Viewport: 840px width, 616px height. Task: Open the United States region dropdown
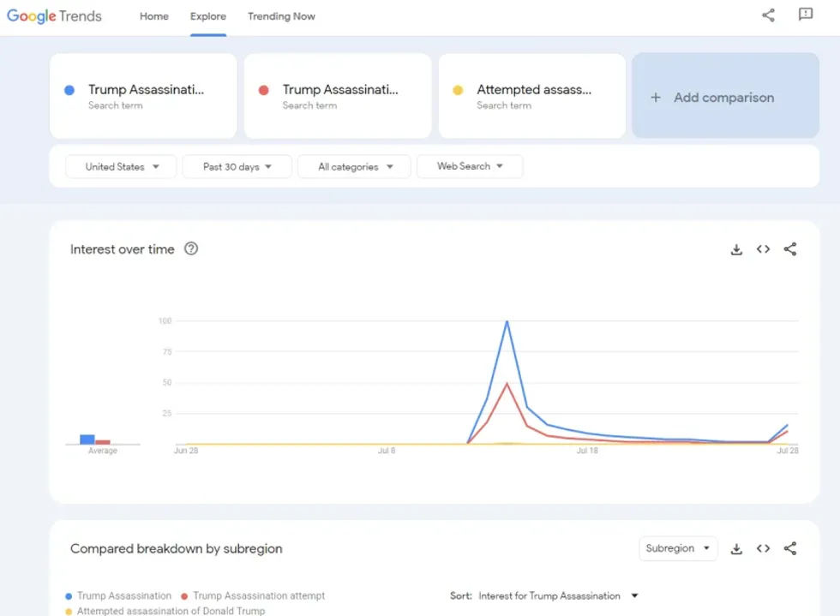[122, 167]
